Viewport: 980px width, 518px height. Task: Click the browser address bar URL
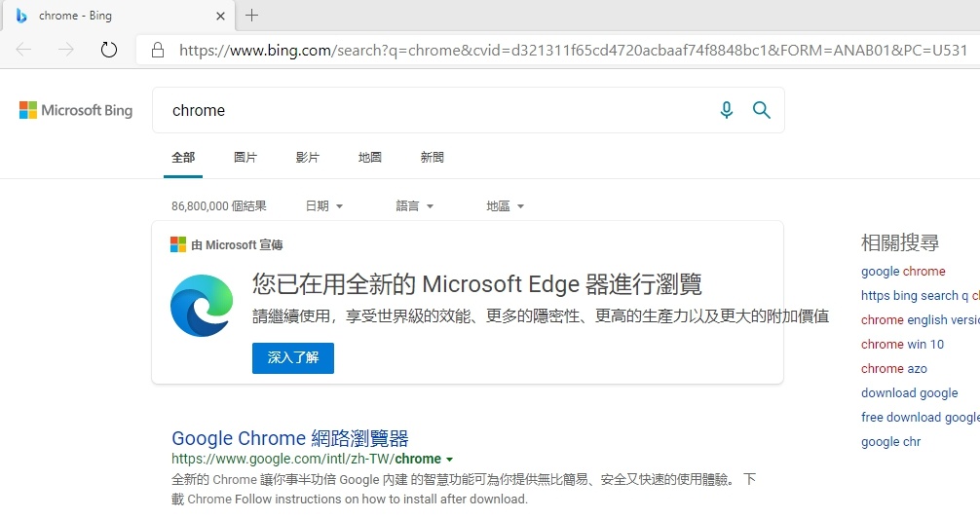573,50
